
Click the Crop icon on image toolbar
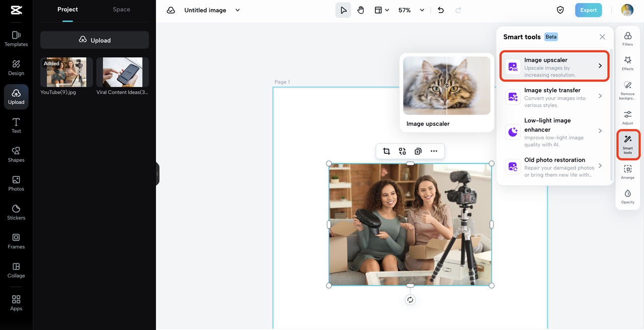[386, 151]
